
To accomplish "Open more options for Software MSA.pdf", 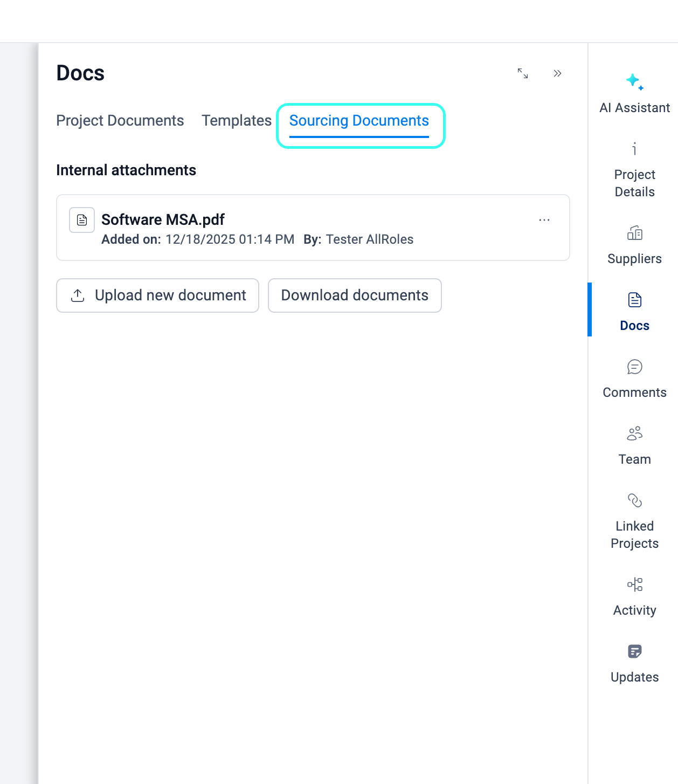I will click(x=544, y=220).
